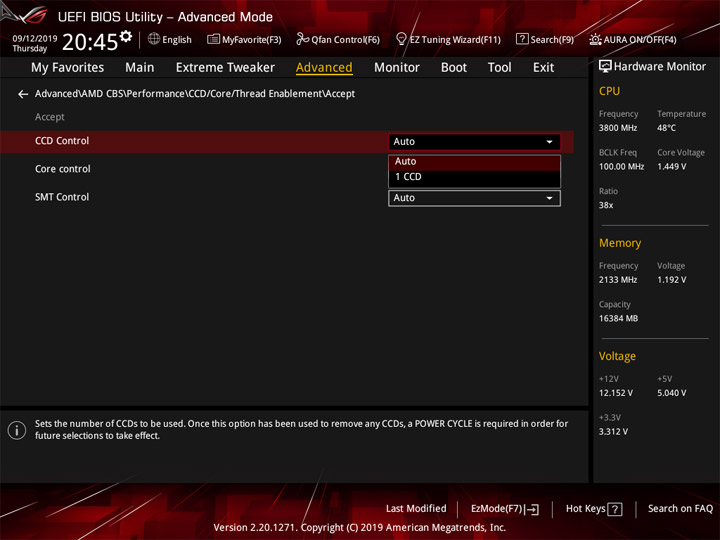Viewport: 720px width, 540px height.
Task: Click the SMT Control dropdown arrow
Action: point(549,198)
